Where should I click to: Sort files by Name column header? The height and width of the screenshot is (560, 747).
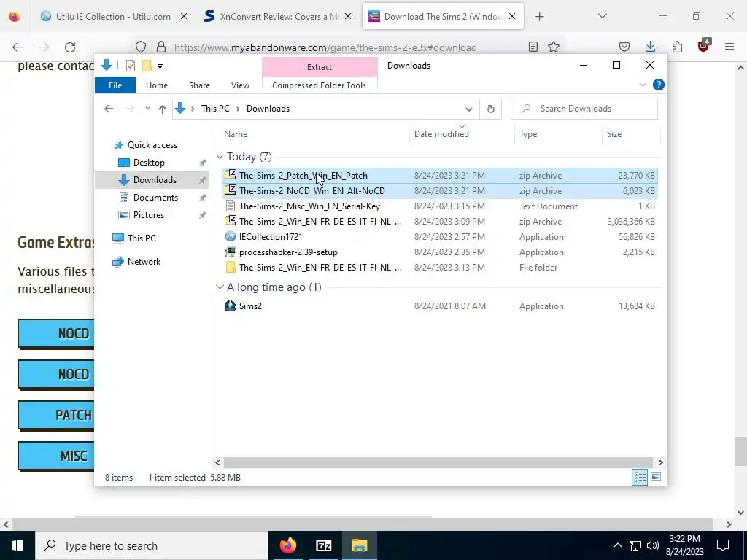236,134
